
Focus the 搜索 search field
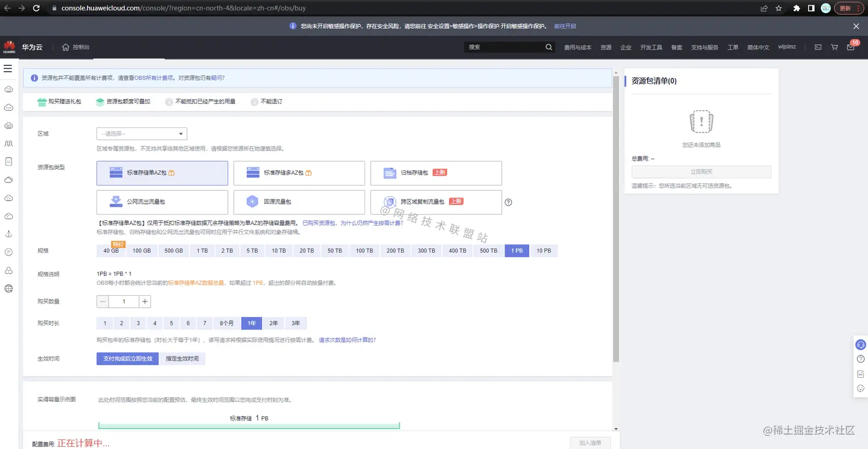[x=504, y=47]
